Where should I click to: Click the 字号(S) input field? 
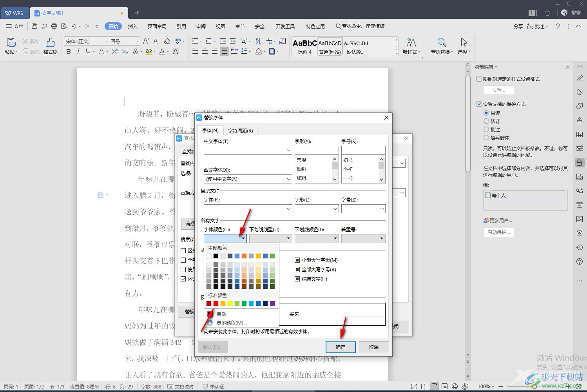pyautogui.click(x=363, y=150)
